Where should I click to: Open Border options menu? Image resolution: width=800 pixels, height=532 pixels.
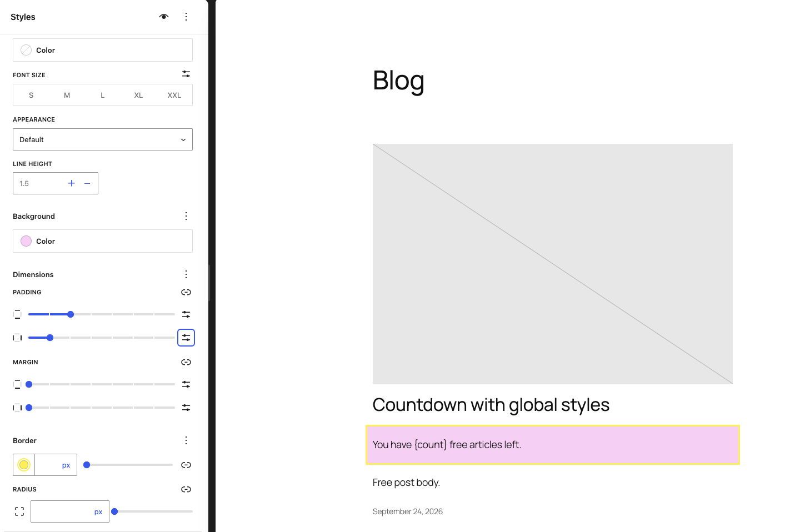tap(186, 440)
